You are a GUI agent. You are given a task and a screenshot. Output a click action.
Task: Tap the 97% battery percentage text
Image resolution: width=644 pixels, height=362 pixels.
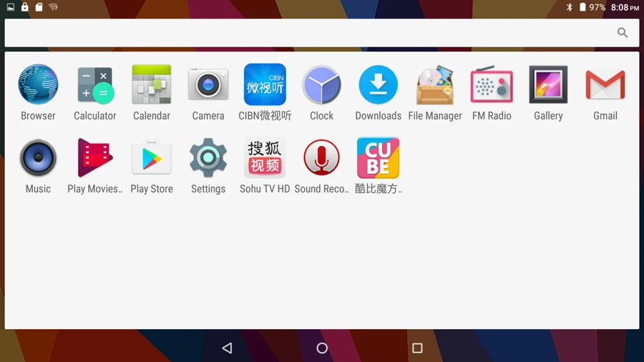click(597, 7)
